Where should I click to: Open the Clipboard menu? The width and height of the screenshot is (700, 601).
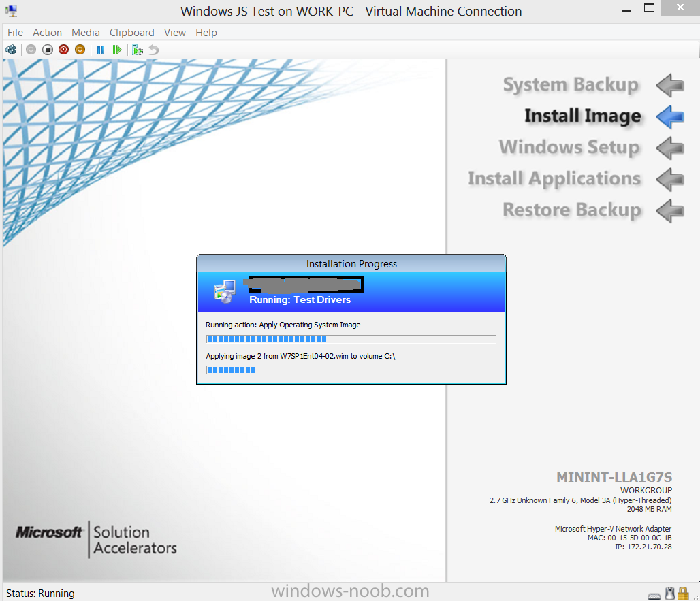[x=131, y=33]
